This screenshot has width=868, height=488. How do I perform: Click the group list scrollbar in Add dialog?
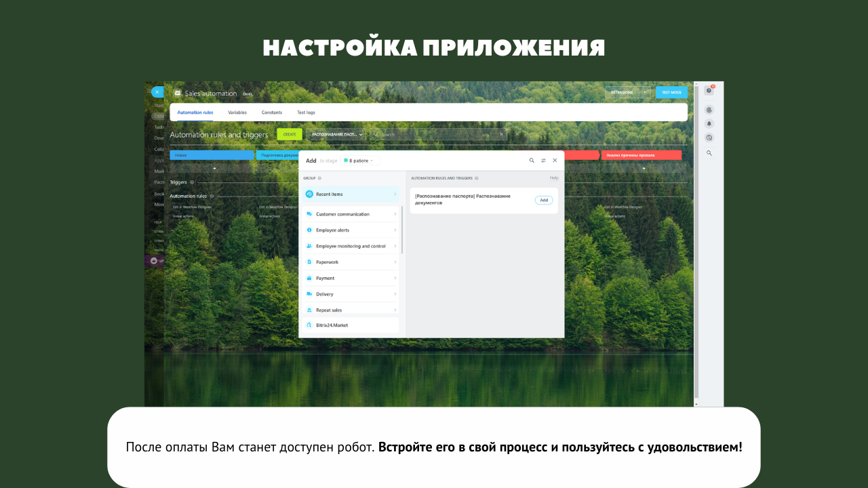(x=402, y=230)
